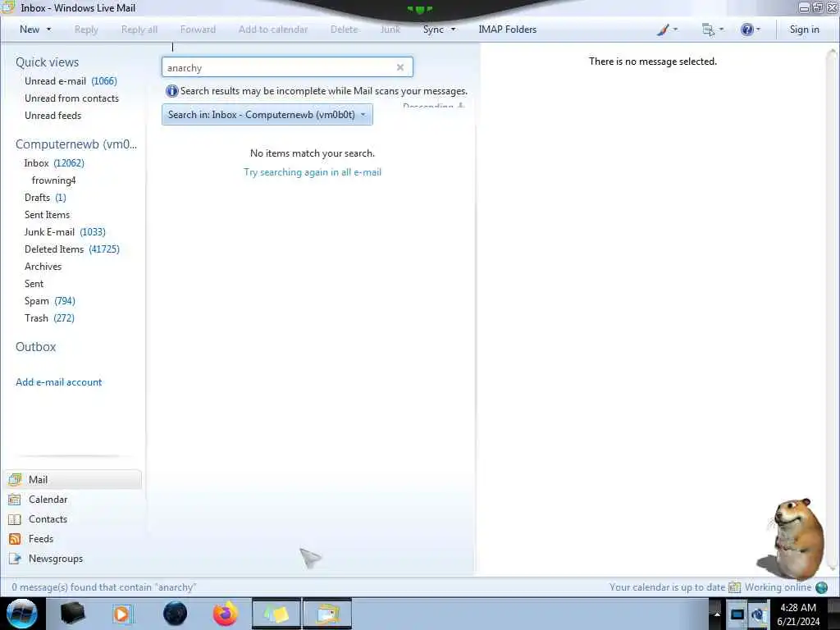Open the paintbrush menu dropdown arrow

675,30
